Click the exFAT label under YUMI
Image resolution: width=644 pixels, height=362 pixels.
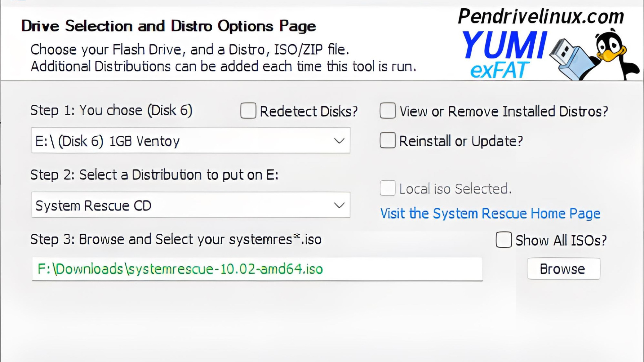(499, 70)
